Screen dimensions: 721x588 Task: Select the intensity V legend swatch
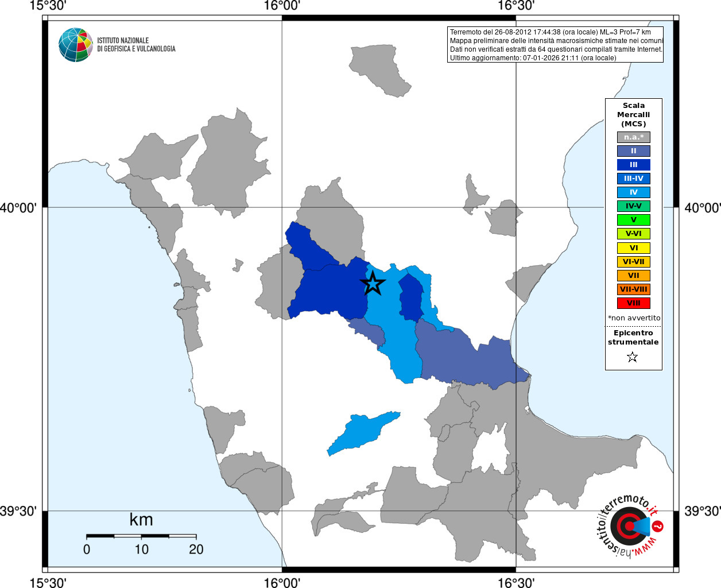634,220
